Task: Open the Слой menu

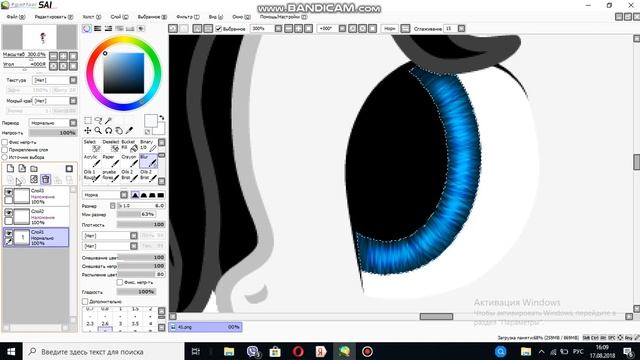Action: click(x=119, y=17)
